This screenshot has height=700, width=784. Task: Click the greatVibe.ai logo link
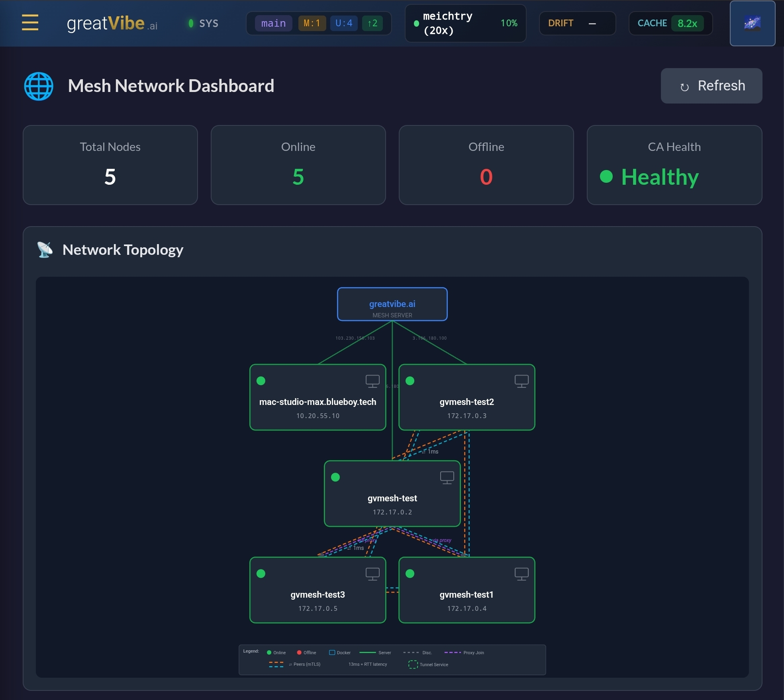(111, 23)
